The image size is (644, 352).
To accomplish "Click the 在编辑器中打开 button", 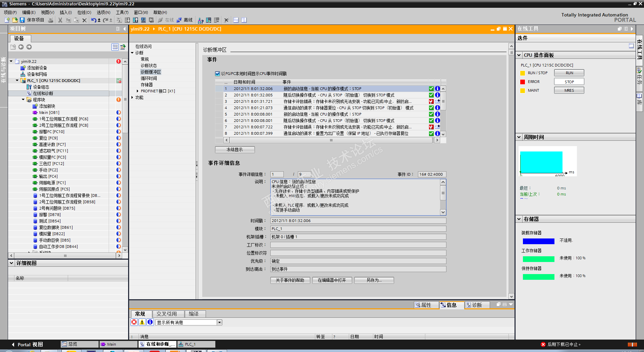I will [332, 280].
